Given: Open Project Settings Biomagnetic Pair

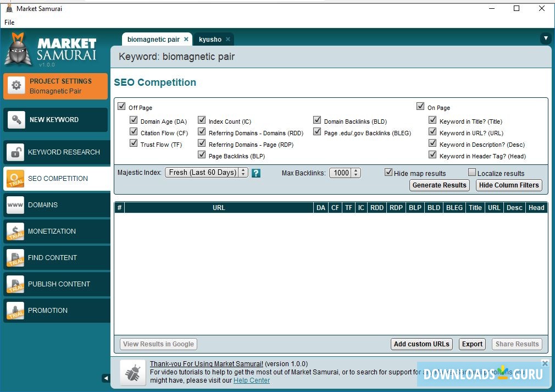Looking at the screenshot, I should [56, 86].
